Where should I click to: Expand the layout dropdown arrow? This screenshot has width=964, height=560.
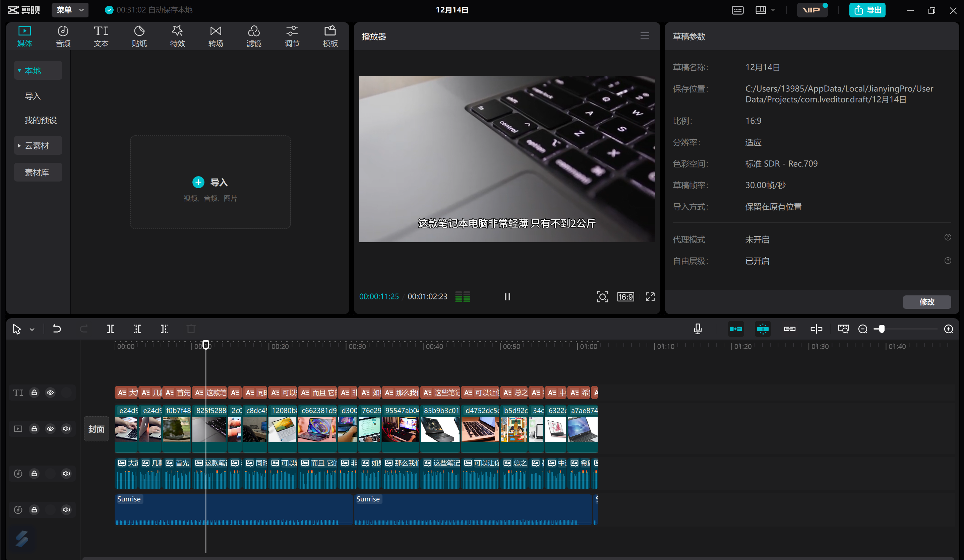[773, 10]
